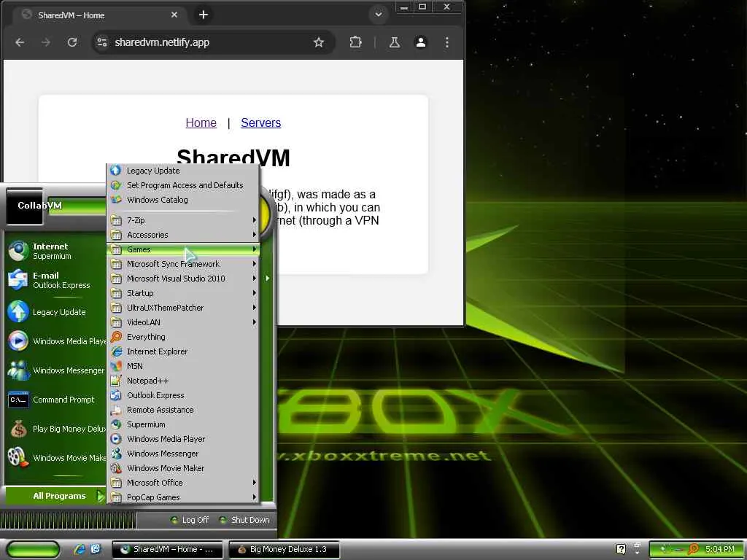Launch Play Big Money Deluxe

[x=55, y=429]
